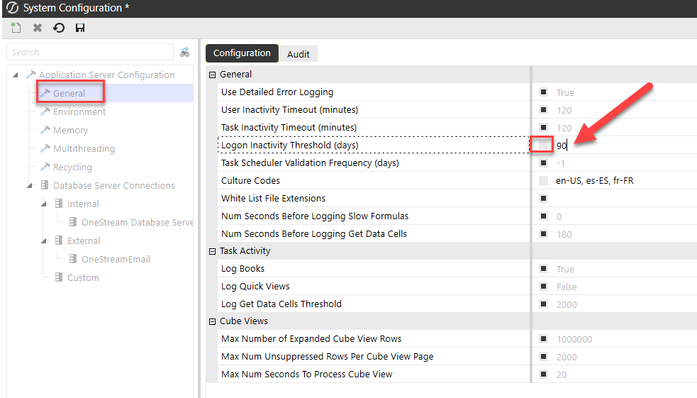The height and width of the screenshot is (398, 697).
Task: Toggle default checkbox for Culture Codes
Action: (543, 181)
